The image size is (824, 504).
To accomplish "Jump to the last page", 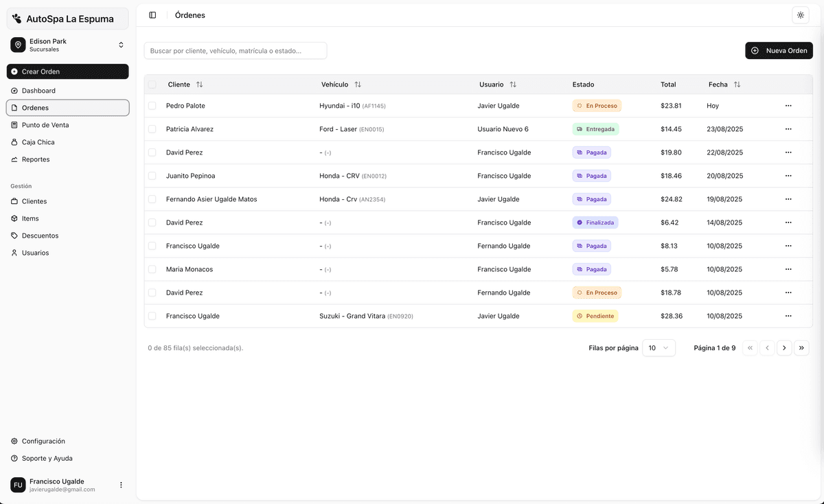I will coord(801,348).
